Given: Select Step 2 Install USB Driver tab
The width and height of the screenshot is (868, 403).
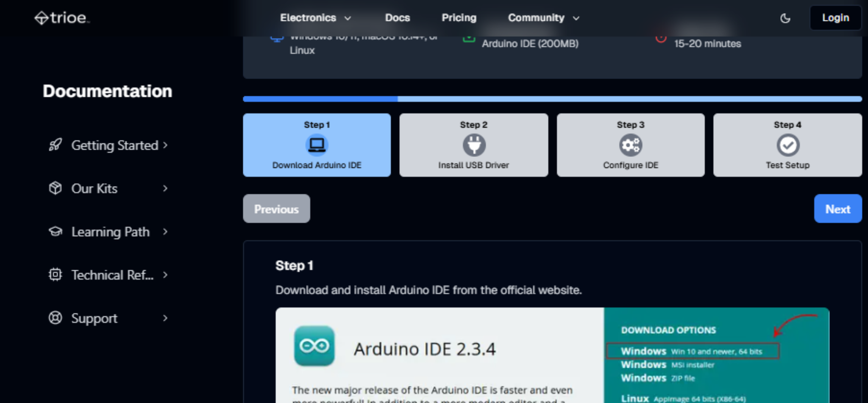Looking at the screenshot, I should coord(473,145).
